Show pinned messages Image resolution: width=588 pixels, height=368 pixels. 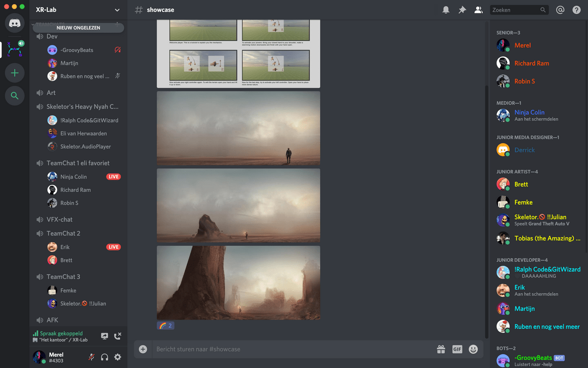(462, 10)
